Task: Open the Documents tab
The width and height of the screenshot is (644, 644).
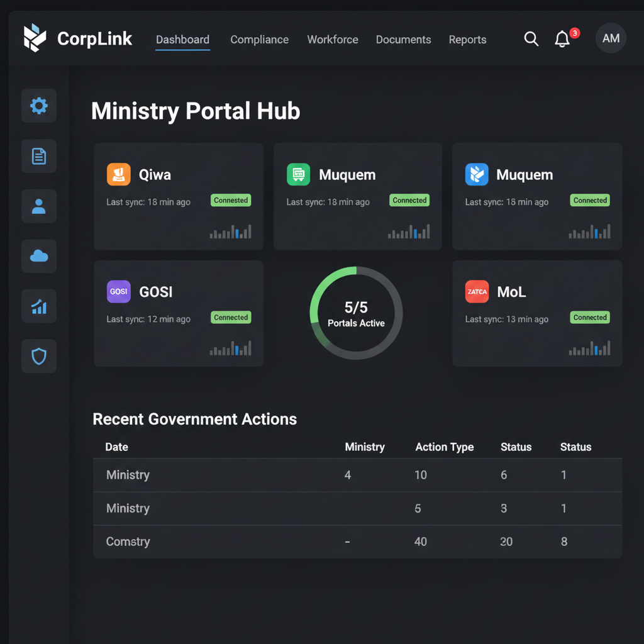Action: tap(403, 40)
